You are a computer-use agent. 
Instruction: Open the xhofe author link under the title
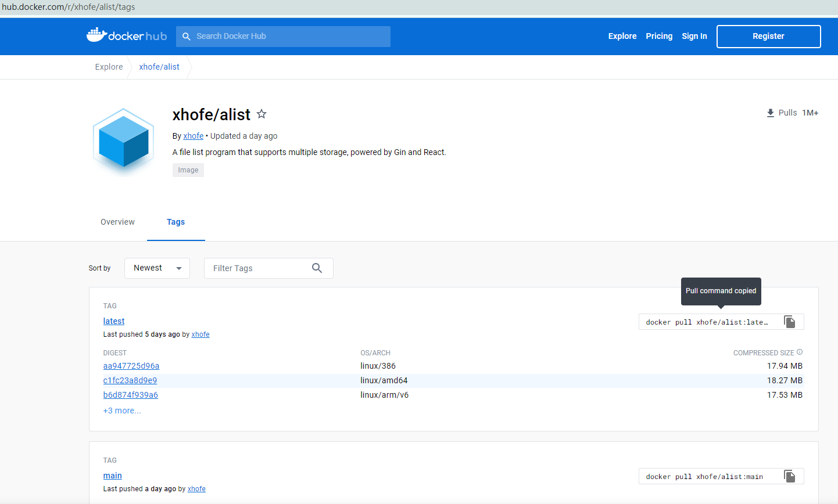click(x=193, y=136)
